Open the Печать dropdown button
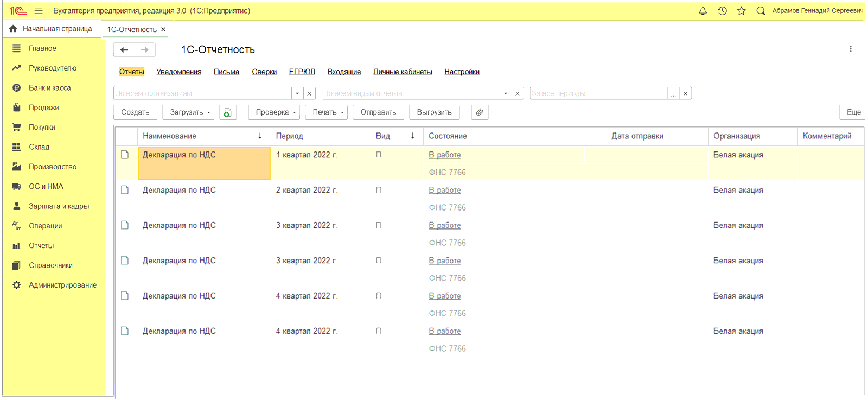 [326, 112]
